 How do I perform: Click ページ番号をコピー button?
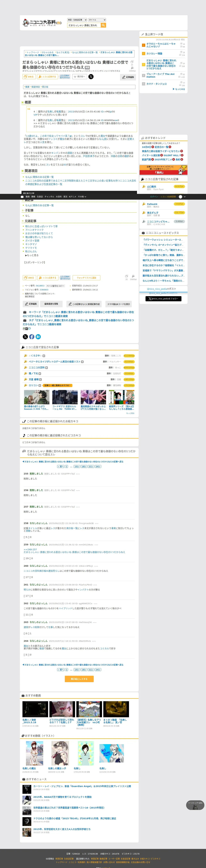55,286
